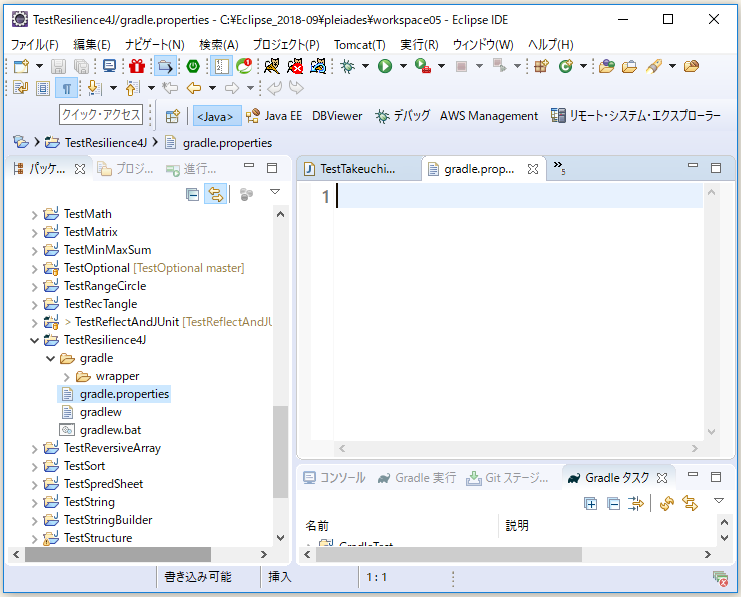Open the ファイル(F) menu
The image size is (741, 597).
[x=34, y=44]
